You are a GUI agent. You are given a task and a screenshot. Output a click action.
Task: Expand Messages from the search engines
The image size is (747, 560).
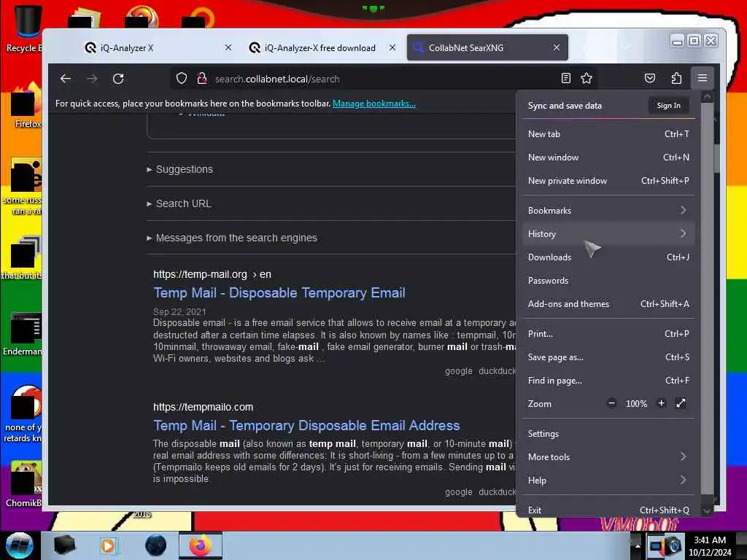[x=232, y=238]
